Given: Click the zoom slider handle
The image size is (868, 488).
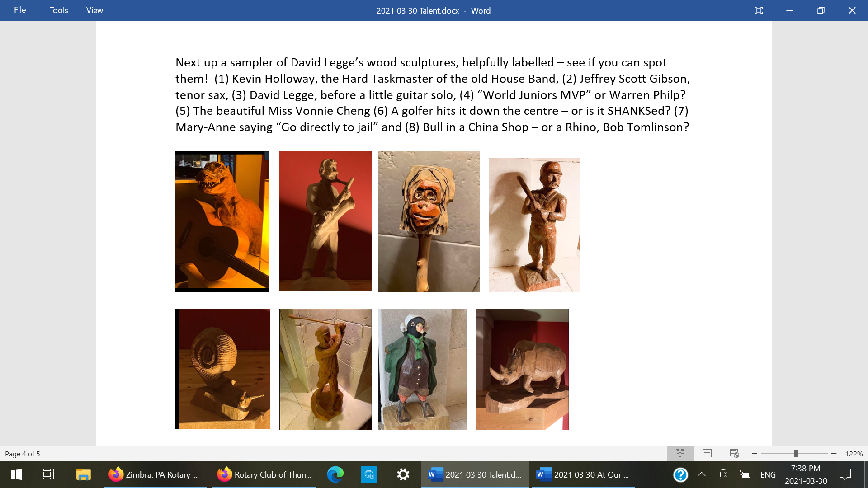Looking at the screenshot, I should tap(796, 453).
